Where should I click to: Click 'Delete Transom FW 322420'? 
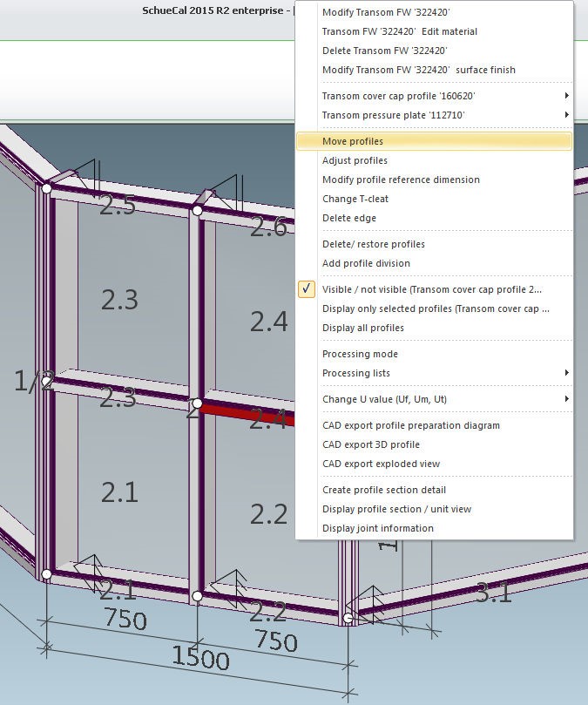[x=384, y=51]
